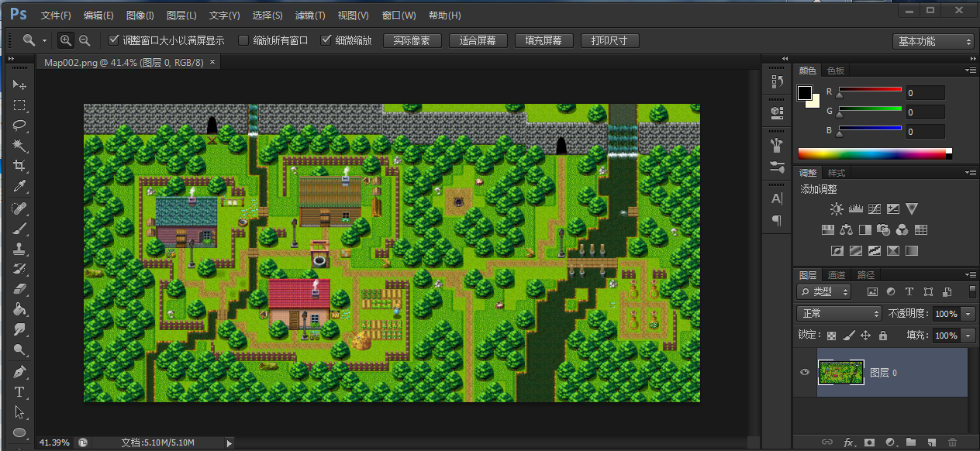Select the Pen tool
This screenshot has height=451, width=980.
click(20, 371)
